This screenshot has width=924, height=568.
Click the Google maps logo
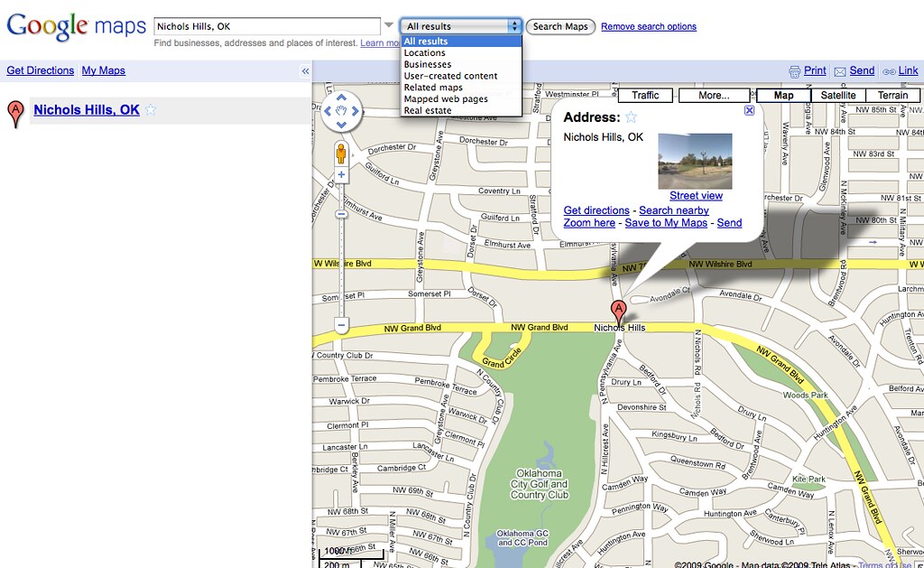click(x=75, y=25)
